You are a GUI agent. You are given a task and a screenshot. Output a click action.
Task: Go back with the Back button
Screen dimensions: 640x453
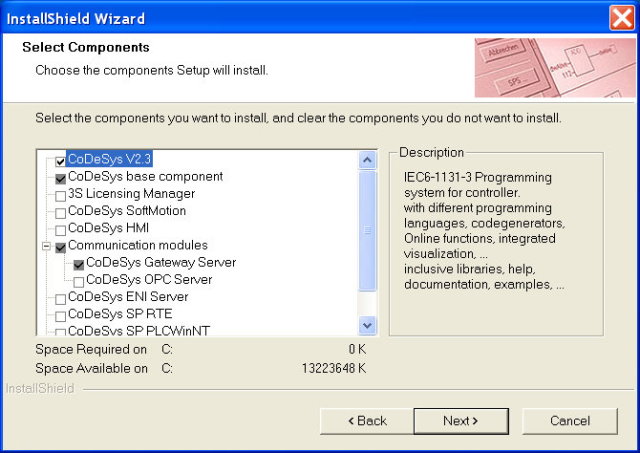365,421
